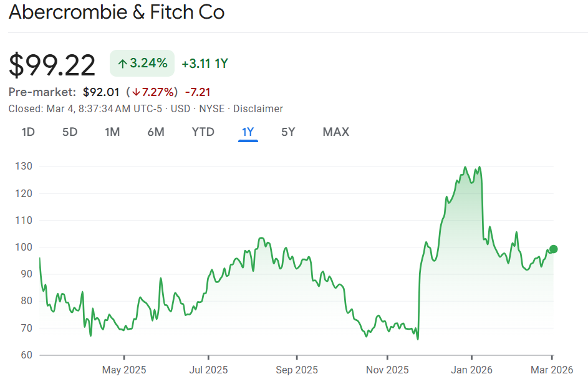Click the Sep 2025 axis label

click(x=297, y=370)
